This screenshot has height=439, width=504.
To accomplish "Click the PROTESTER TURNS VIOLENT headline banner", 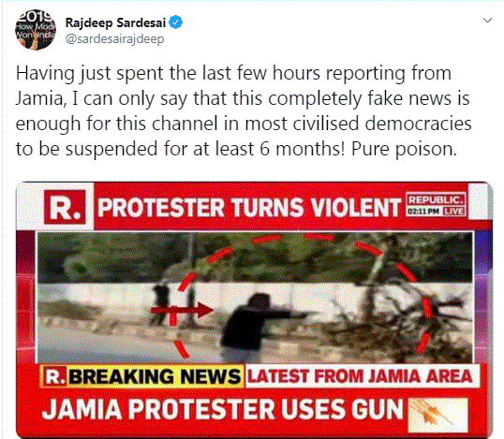I will pos(249,208).
